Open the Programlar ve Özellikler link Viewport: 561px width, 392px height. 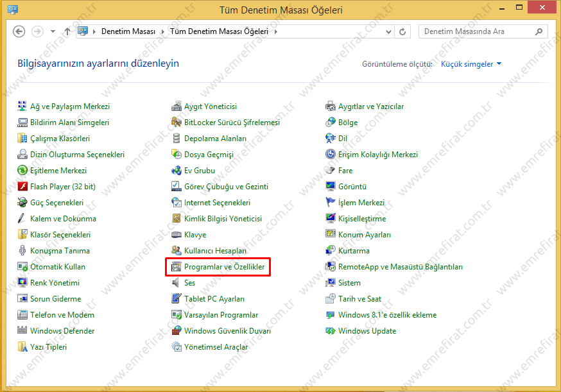224,267
